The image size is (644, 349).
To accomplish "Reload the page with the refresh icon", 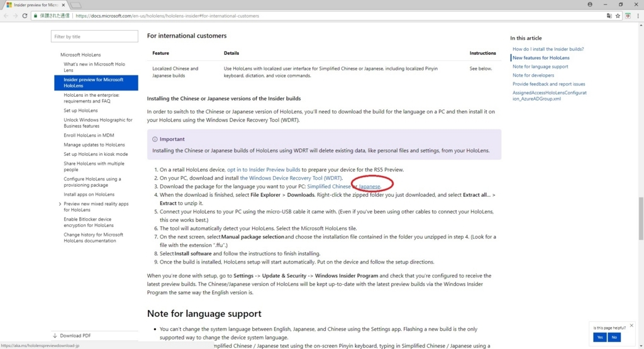I will [x=25, y=16].
